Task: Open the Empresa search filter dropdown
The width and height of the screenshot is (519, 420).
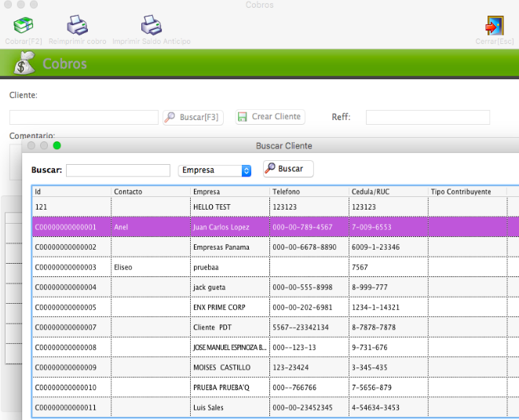Action: (214, 170)
